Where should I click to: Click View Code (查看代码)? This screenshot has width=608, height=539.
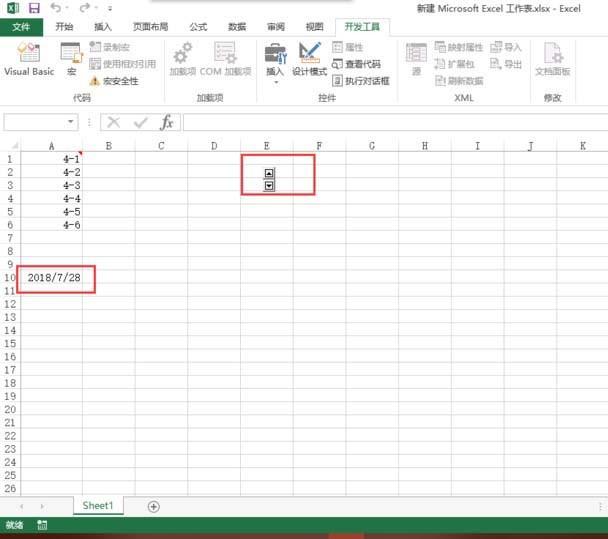tap(356, 64)
